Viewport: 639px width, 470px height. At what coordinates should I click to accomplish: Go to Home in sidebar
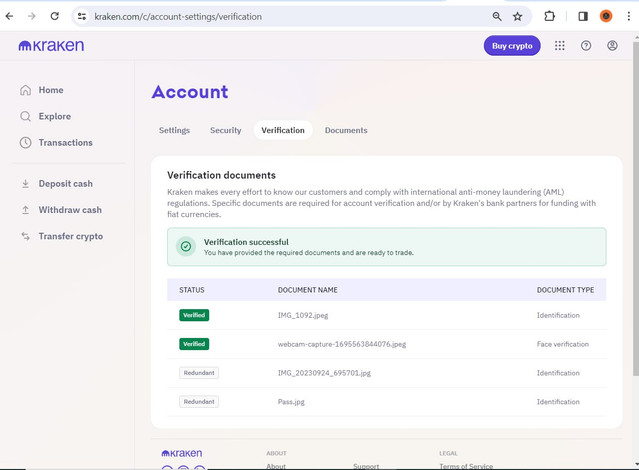51,90
